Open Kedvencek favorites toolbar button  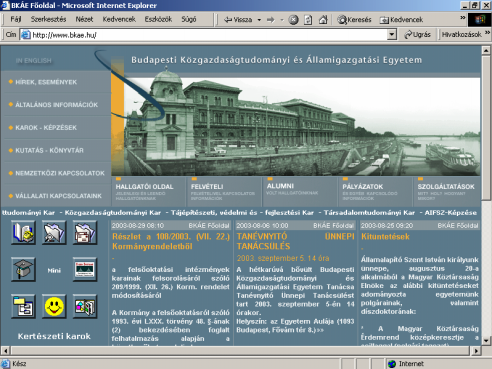(x=401, y=20)
